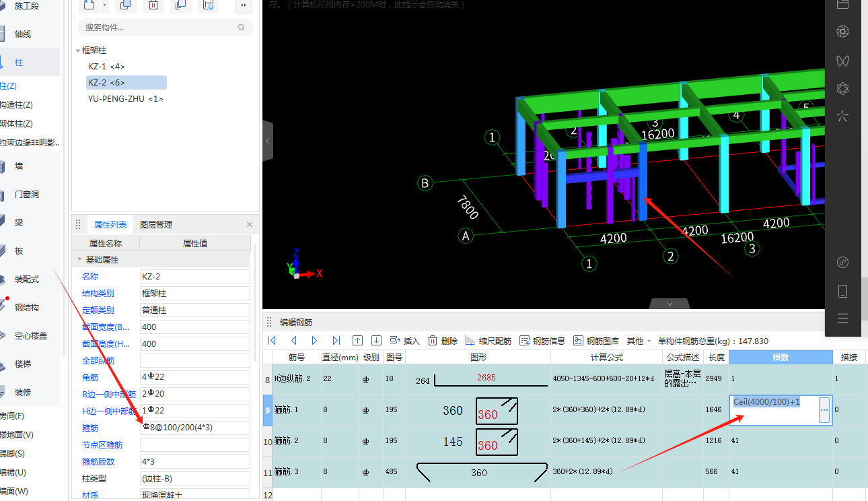Click the copy component icon
Screen dimensions: 868x501
pyautogui.click(x=125, y=5)
